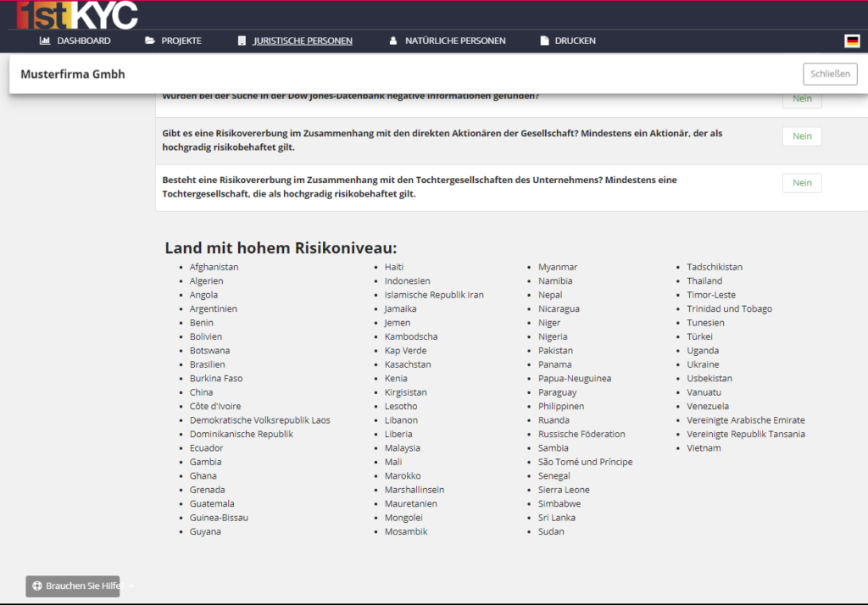Viewport: 868px width, 605px height.
Task: Click Burkina Faso in the list
Action: (x=216, y=378)
